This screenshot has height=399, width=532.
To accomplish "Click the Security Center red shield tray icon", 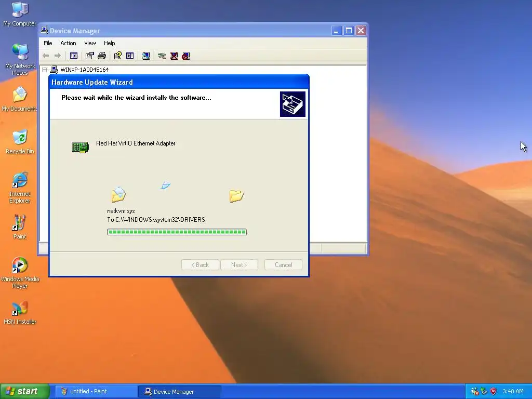I will (x=494, y=391).
